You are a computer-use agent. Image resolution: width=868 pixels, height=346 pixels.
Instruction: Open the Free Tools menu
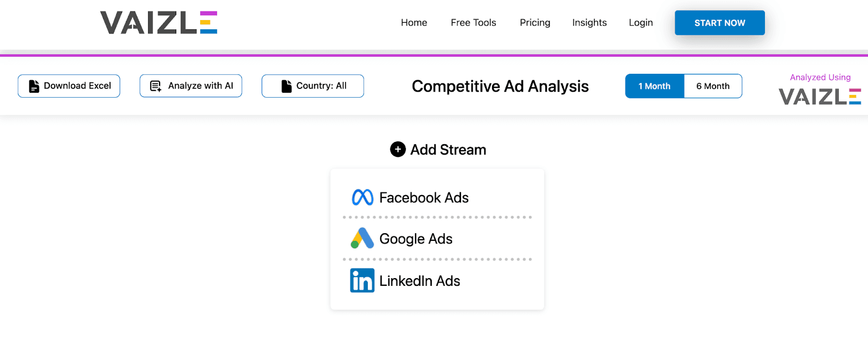point(473,23)
